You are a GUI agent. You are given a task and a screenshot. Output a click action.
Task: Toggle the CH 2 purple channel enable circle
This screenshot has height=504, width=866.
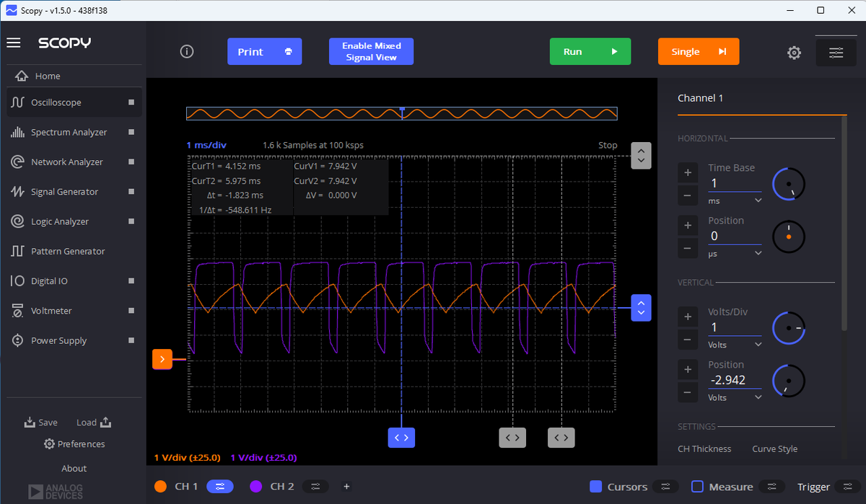click(255, 487)
